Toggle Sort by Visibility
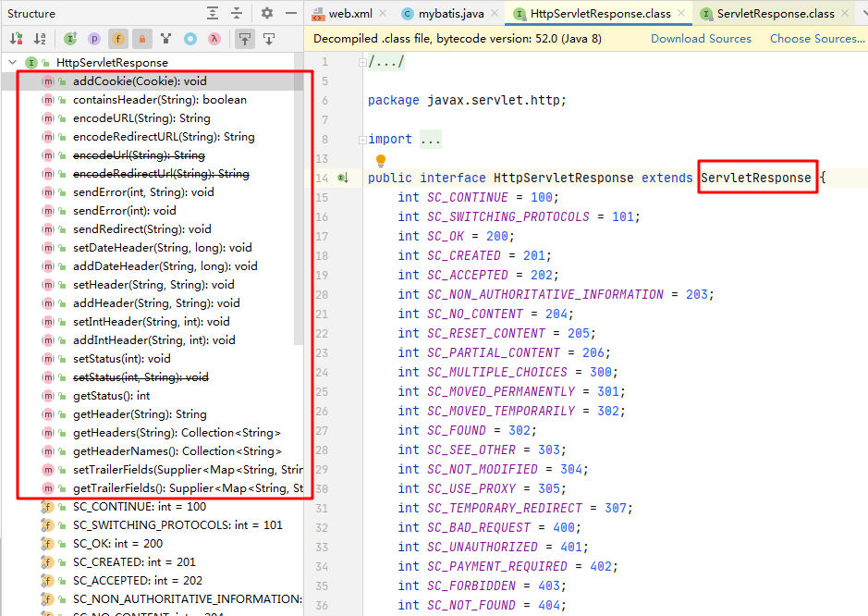The image size is (868, 616). click(x=16, y=39)
